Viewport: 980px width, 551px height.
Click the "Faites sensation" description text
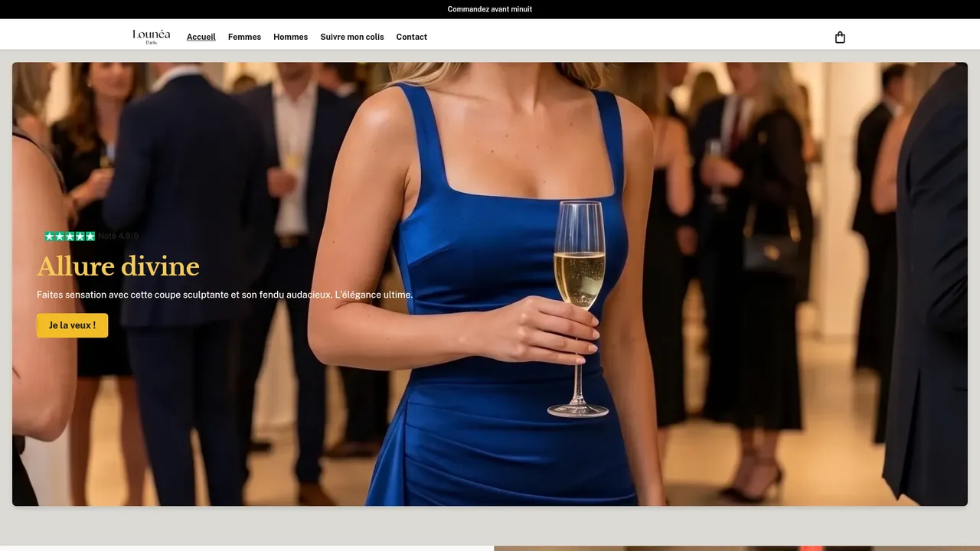[x=225, y=295]
